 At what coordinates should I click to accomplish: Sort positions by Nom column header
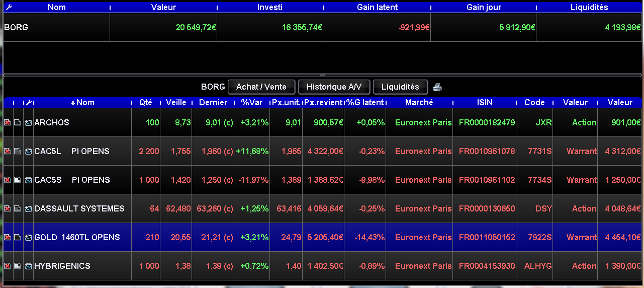[x=82, y=102]
